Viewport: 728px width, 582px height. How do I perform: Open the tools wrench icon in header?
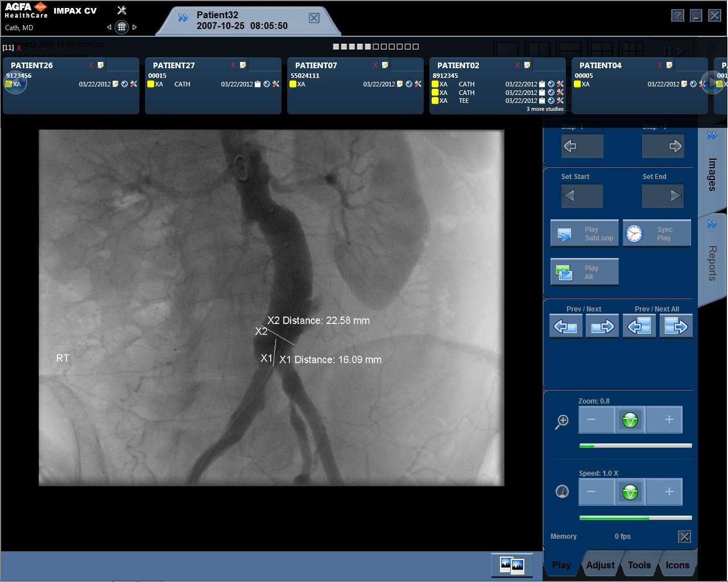(x=122, y=10)
